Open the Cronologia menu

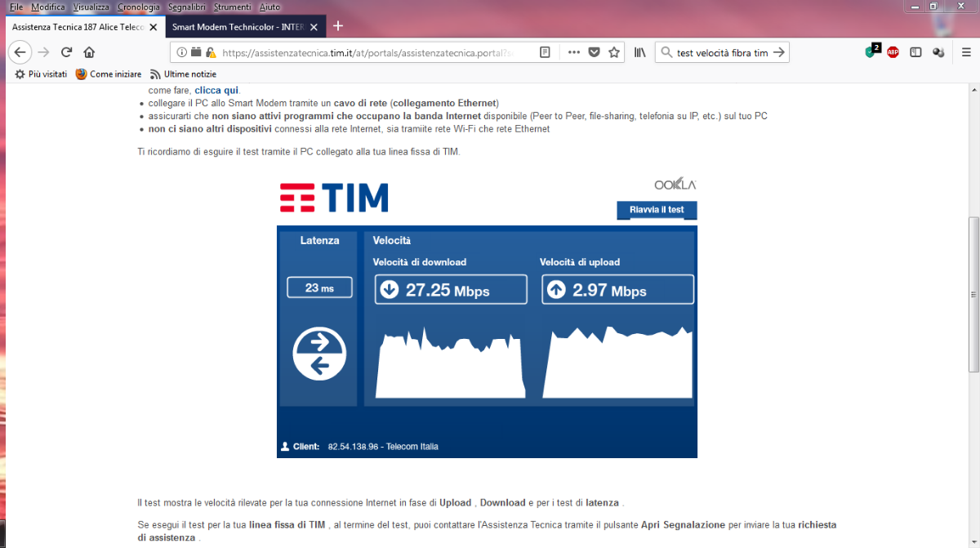tap(138, 6)
